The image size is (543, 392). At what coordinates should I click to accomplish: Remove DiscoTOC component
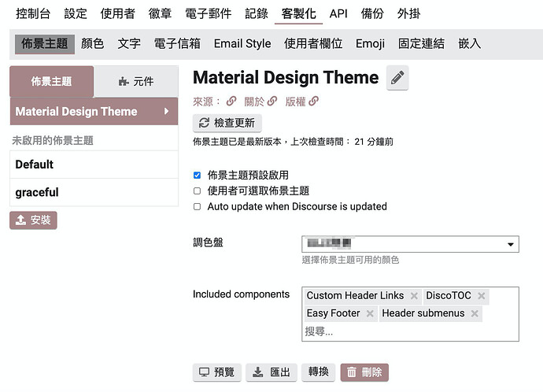pyautogui.click(x=481, y=296)
